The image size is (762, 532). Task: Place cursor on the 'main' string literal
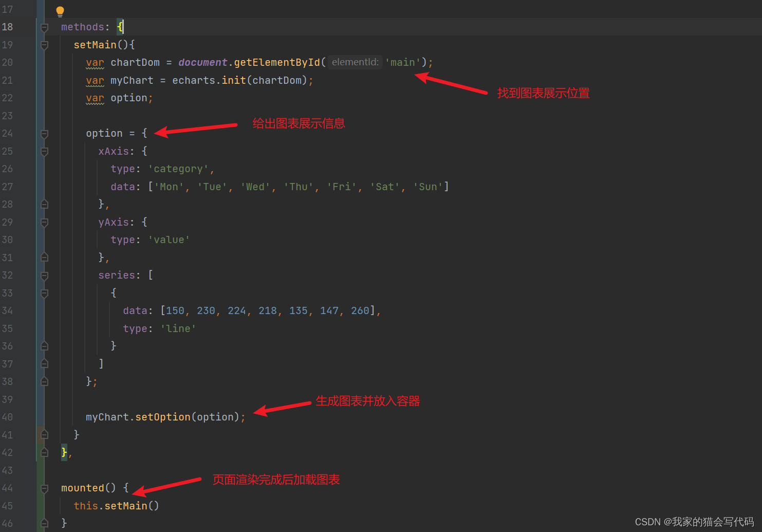click(x=403, y=62)
